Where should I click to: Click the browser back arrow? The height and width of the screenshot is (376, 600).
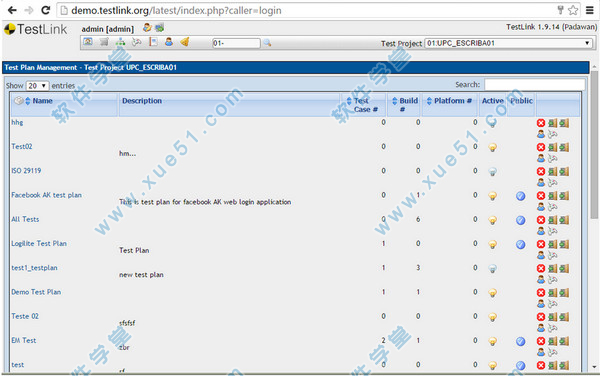pyautogui.click(x=12, y=10)
